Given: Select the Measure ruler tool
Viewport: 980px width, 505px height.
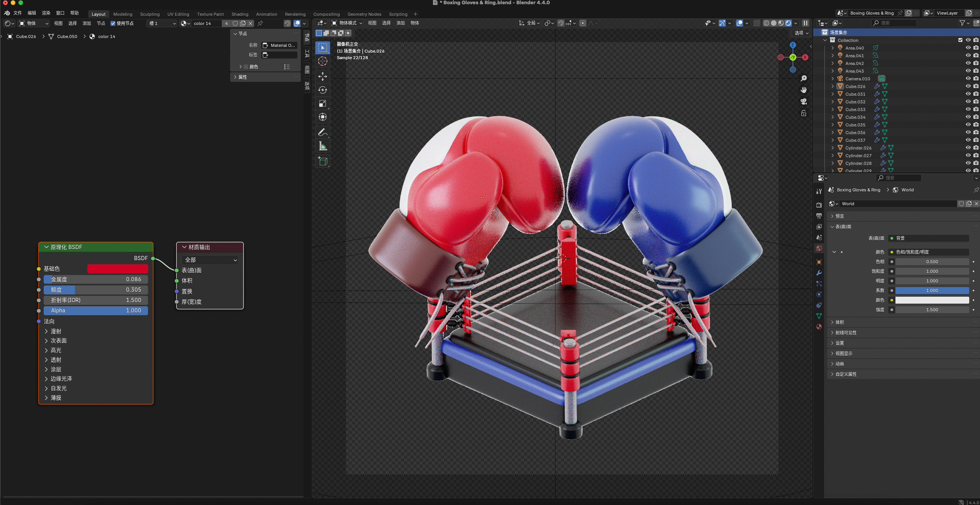Looking at the screenshot, I should [x=323, y=146].
